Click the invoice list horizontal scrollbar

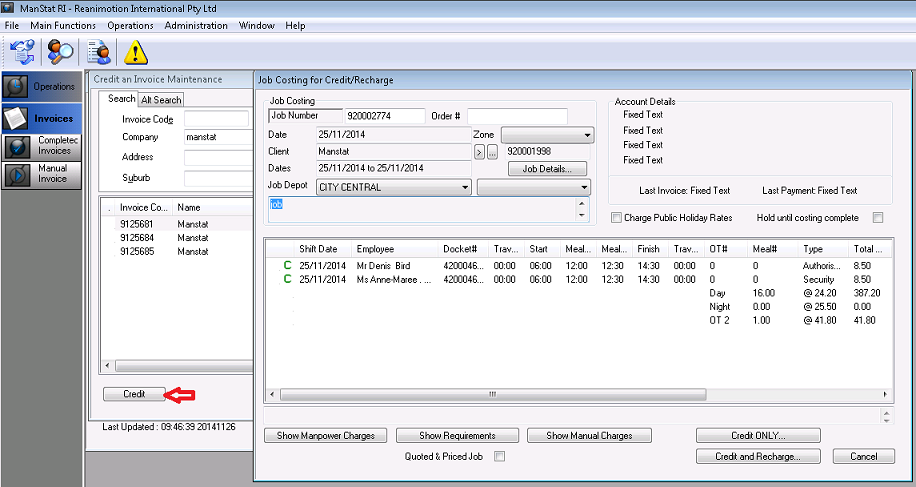pos(183,366)
